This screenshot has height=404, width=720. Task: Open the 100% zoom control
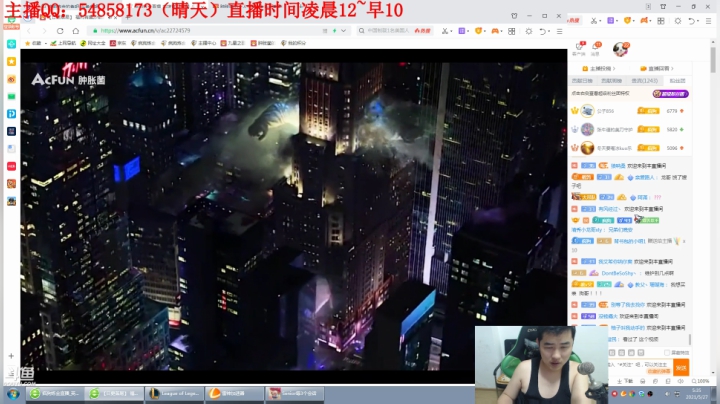point(700,381)
